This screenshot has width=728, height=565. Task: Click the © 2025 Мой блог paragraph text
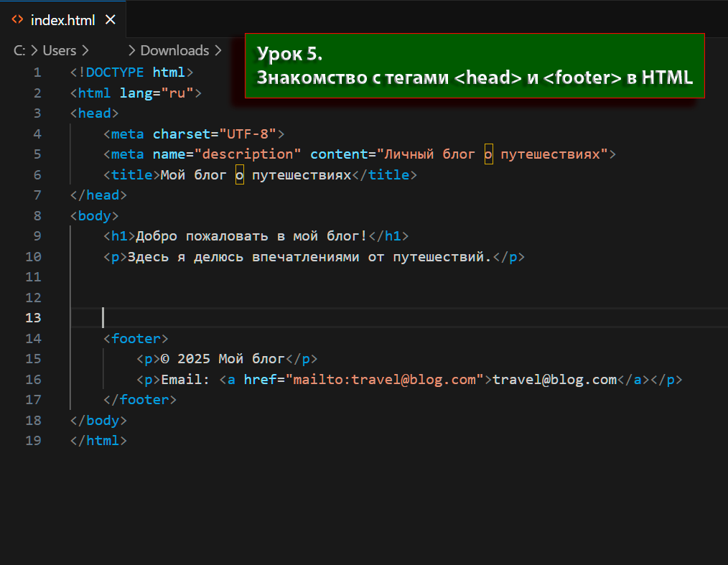(x=223, y=359)
